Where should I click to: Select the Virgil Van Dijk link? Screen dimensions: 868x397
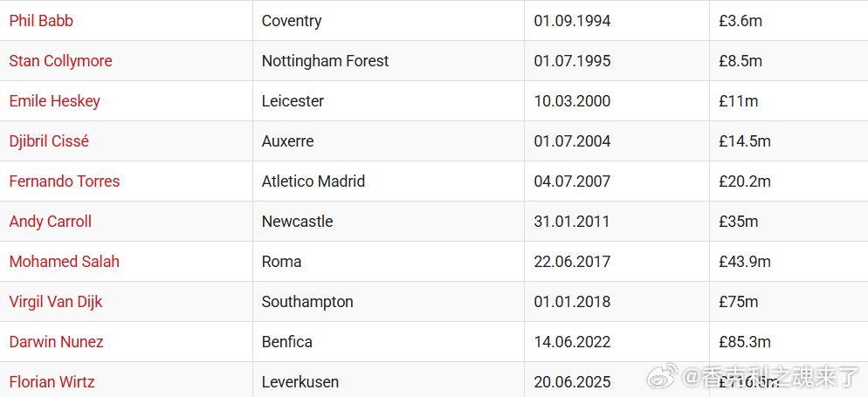(56, 302)
